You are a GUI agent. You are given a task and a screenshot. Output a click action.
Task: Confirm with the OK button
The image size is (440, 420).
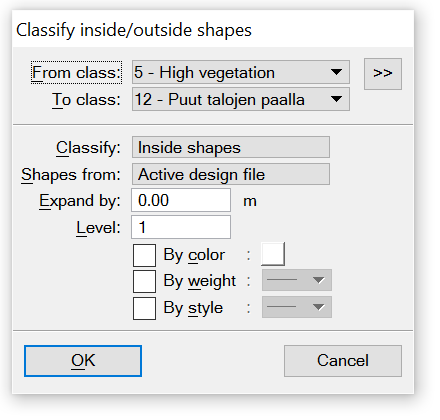point(83,361)
